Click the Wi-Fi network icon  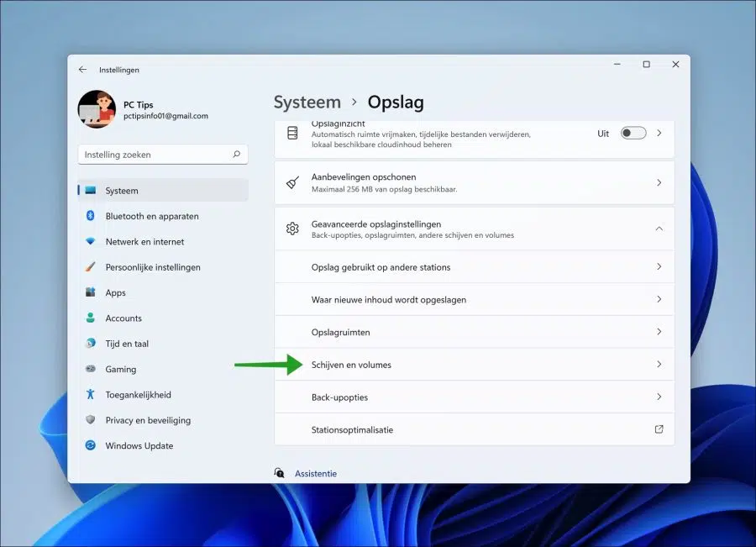[90, 241]
